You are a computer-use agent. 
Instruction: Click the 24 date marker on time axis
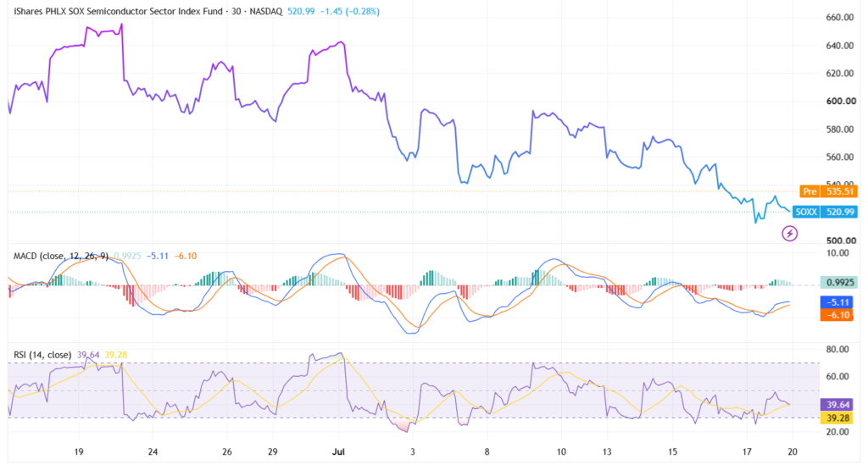[x=153, y=451]
